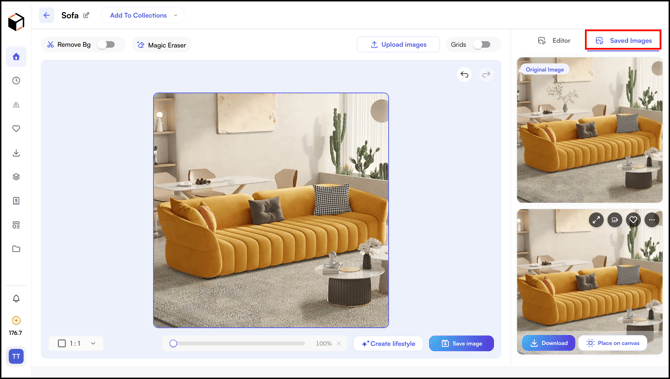Click the gold credits coin icon

tap(16, 320)
